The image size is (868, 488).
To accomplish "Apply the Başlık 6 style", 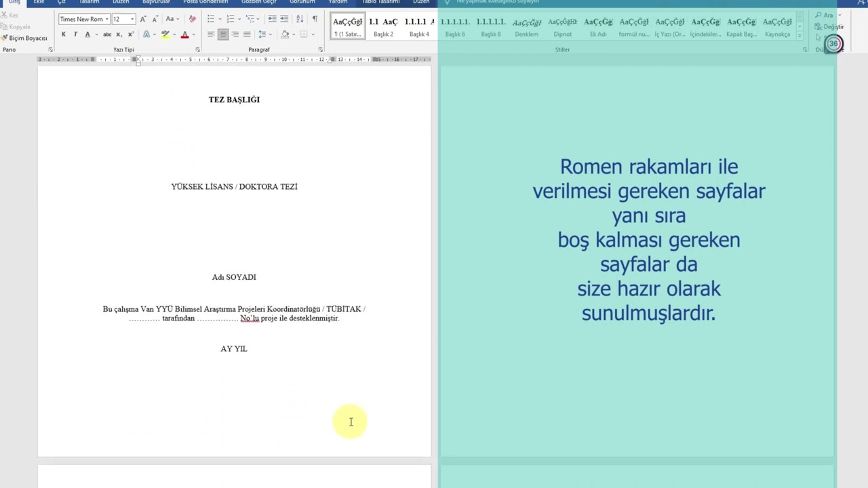I will (x=455, y=26).
